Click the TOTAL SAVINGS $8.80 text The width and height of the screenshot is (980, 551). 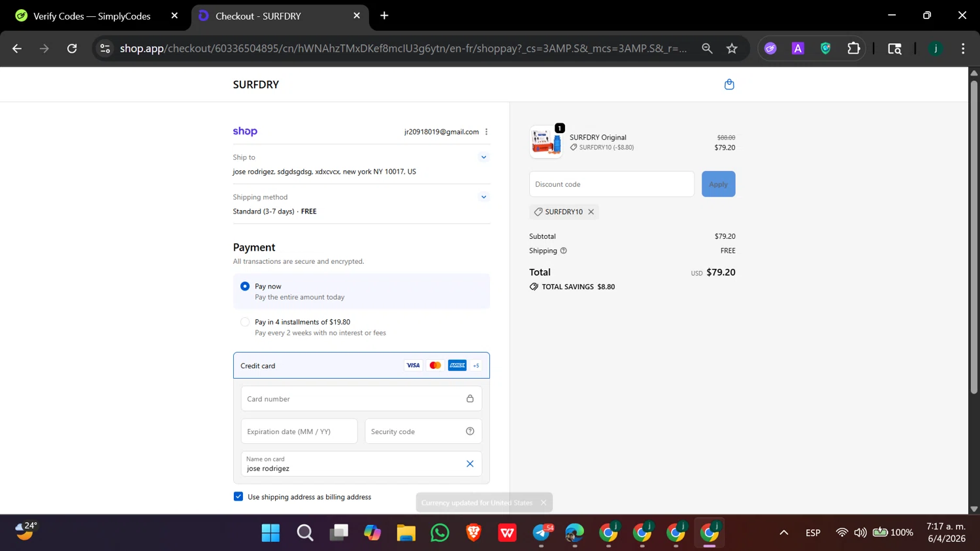(578, 287)
